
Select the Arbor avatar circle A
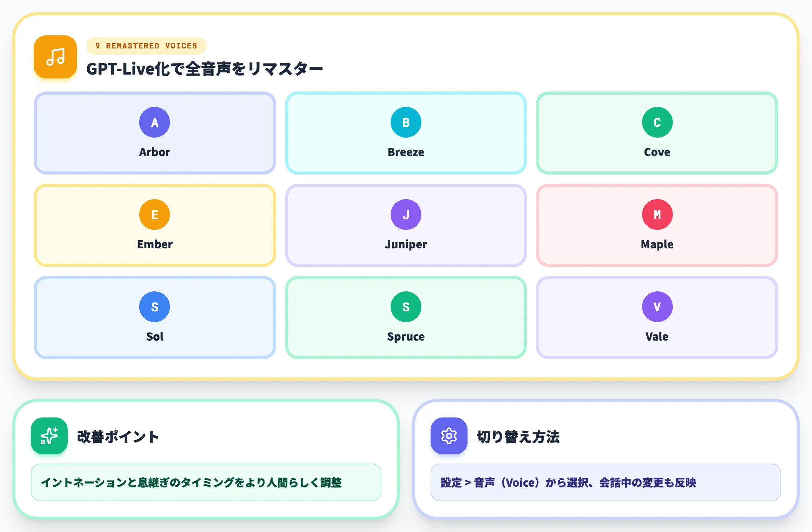coord(155,122)
